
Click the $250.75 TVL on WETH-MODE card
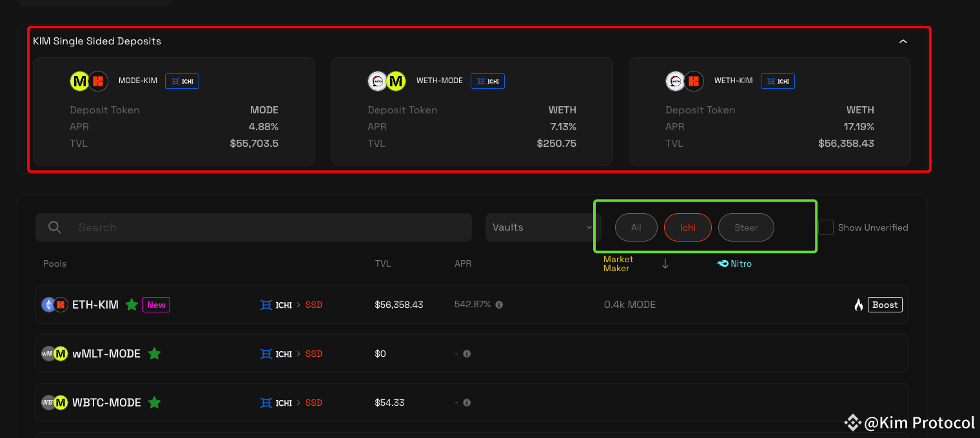[556, 144]
